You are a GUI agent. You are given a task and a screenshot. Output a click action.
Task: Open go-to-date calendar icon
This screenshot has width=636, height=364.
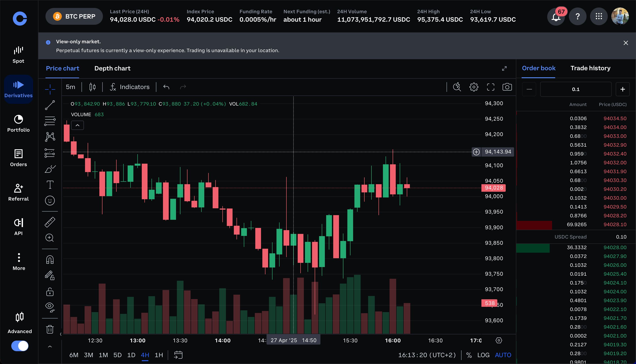click(x=178, y=355)
